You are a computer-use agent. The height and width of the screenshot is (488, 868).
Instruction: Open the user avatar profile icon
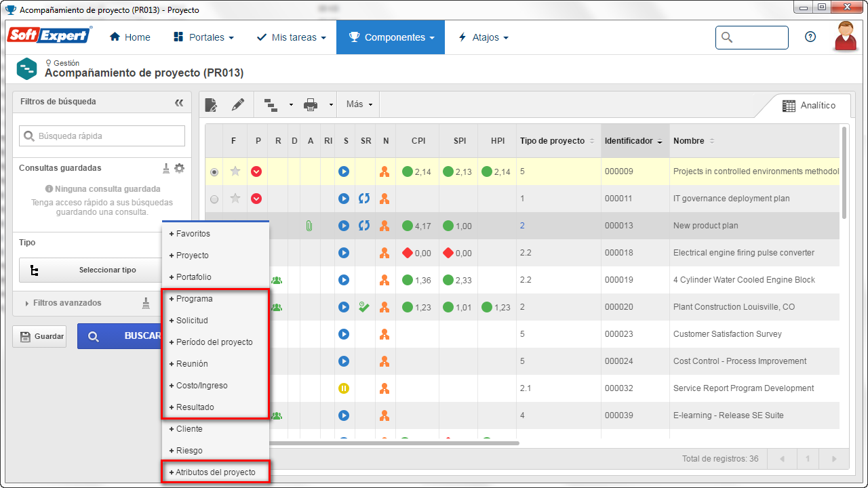[845, 36]
